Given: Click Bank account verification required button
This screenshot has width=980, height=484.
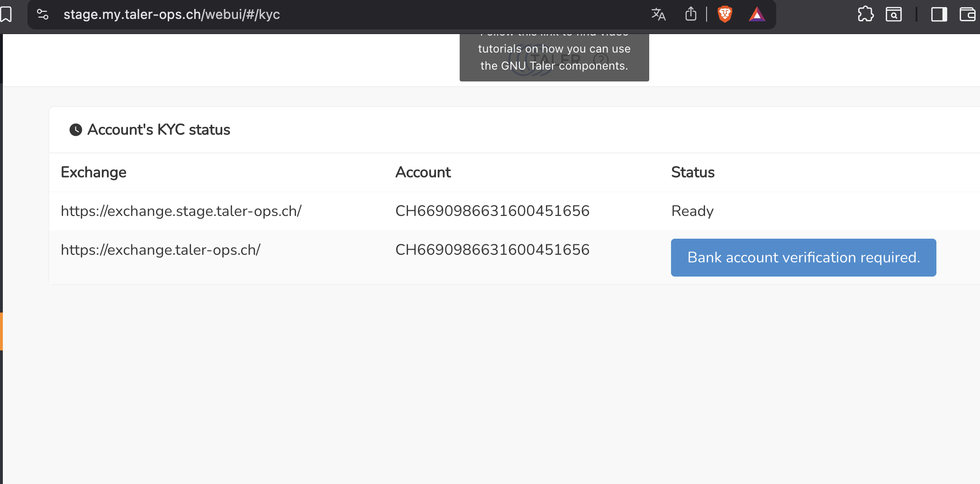Looking at the screenshot, I should (803, 258).
